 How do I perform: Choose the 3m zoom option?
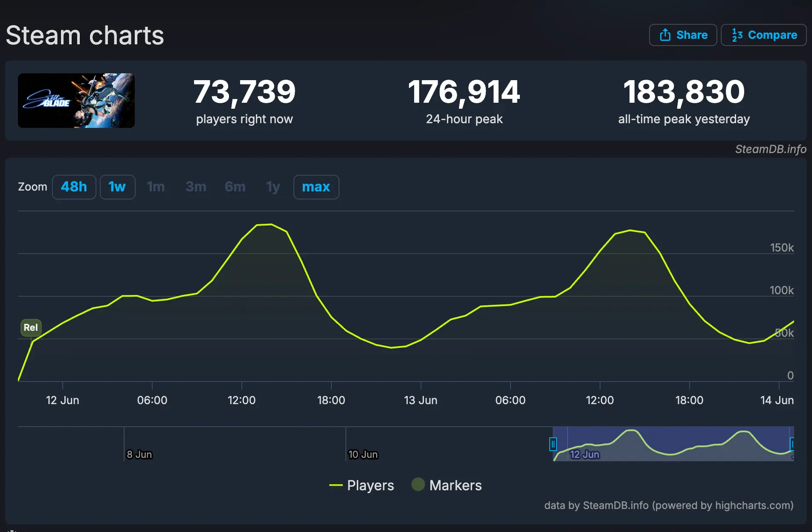click(x=196, y=187)
